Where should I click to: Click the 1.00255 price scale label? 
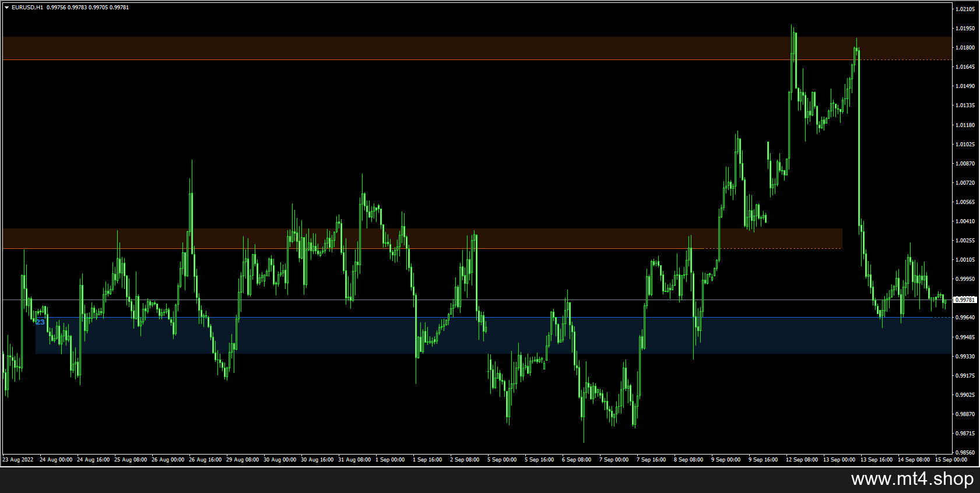click(965, 241)
